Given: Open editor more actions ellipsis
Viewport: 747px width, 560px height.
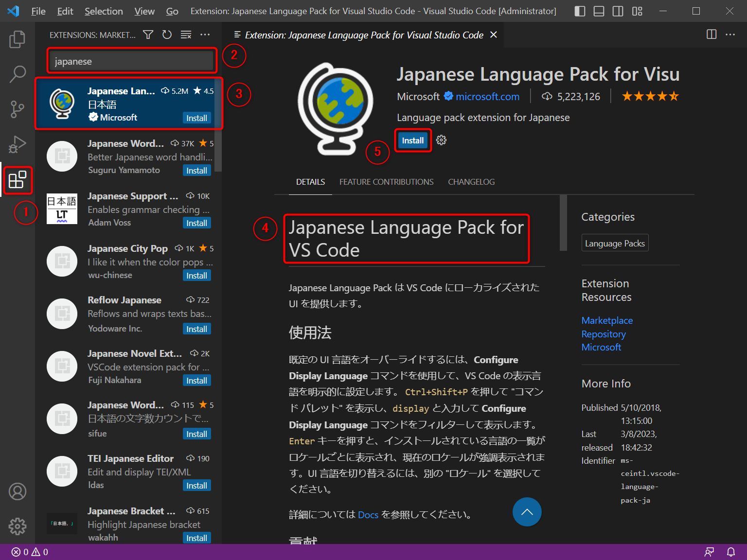Looking at the screenshot, I should (730, 35).
